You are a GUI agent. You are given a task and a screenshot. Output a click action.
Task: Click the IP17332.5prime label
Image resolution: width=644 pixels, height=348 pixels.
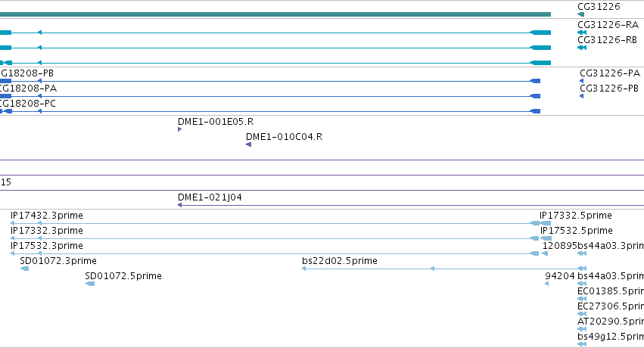tap(576, 216)
